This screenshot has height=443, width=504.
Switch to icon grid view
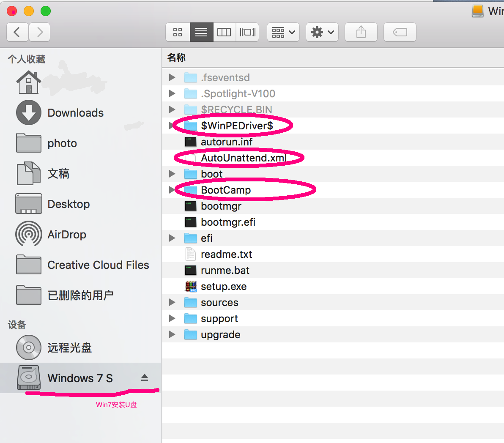point(177,32)
